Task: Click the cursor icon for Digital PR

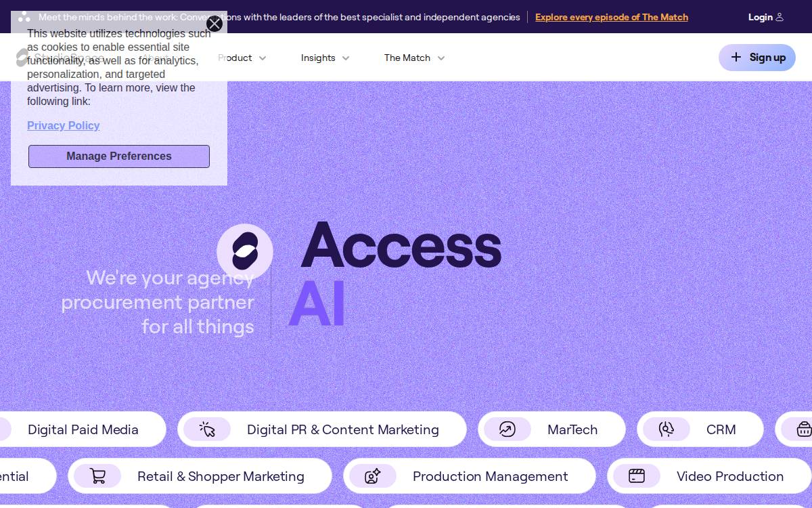Action: click(207, 429)
